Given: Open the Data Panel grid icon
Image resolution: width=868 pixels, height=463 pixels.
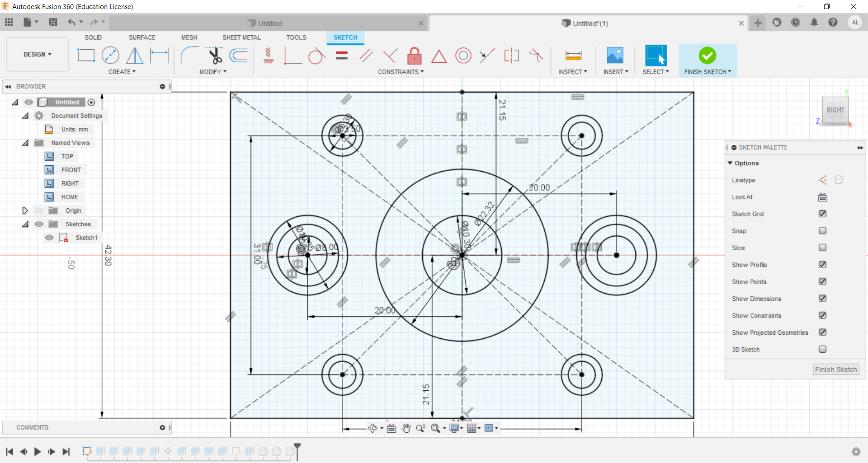Looking at the screenshot, I should point(9,22).
